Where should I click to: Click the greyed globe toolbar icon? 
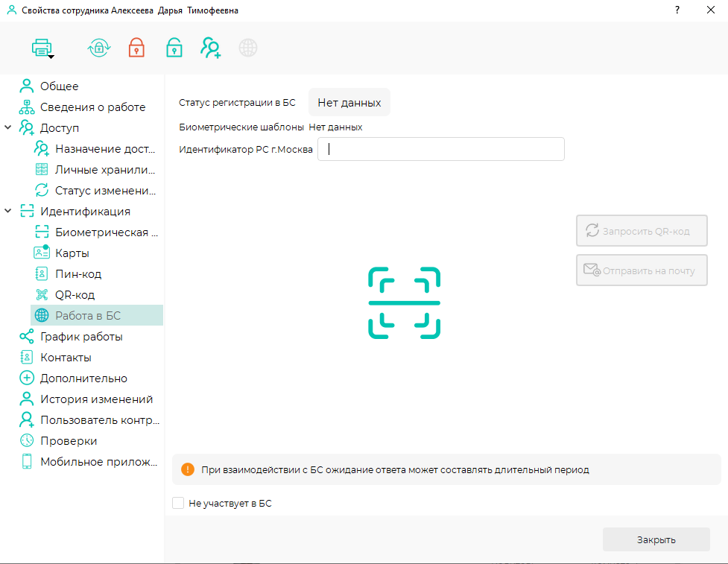point(248,48)
